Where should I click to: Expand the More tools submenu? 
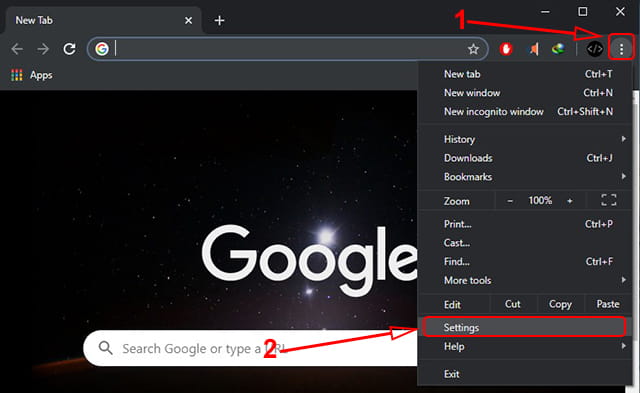(525, 280)
